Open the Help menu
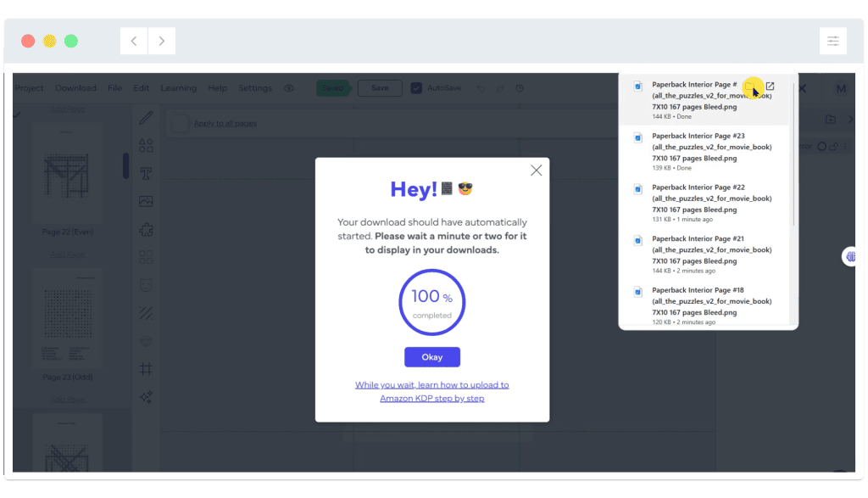Screen dimensions: 868x498 (218, 88)
